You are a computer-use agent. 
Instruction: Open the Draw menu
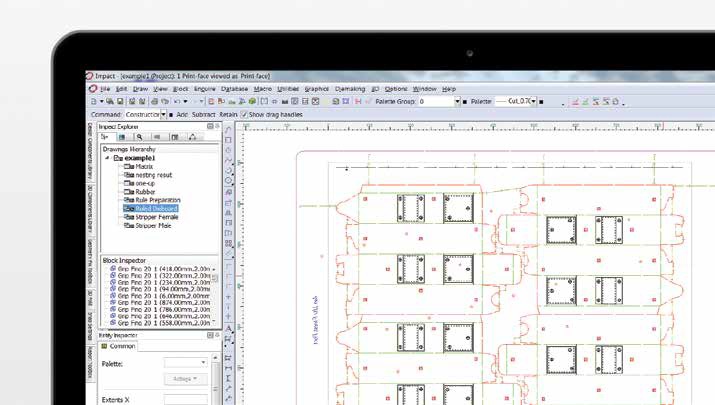pos(140,89)
